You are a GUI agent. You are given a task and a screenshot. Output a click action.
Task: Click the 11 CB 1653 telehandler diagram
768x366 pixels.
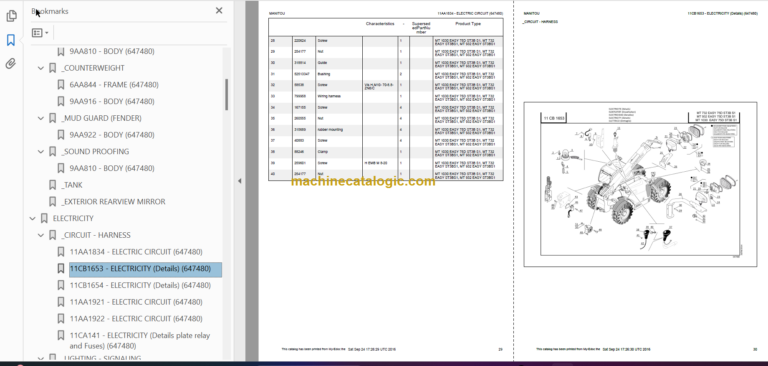pyautogui.click(x=641, y=184)
